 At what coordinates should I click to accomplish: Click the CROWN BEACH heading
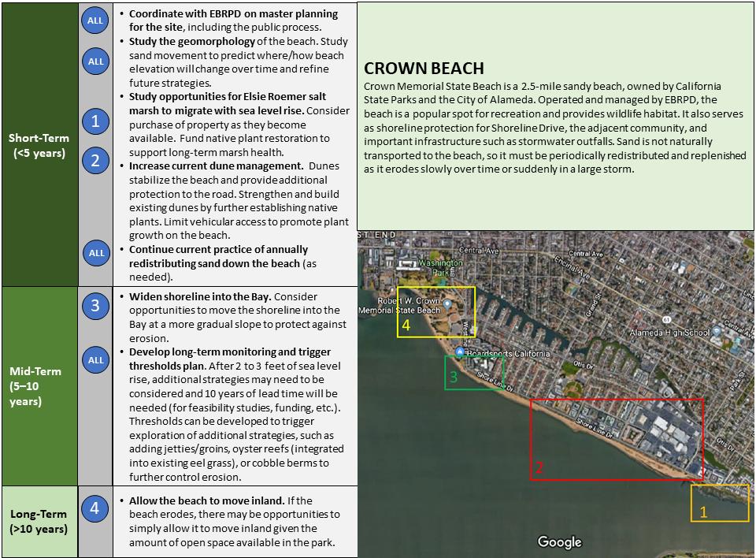click(424, 69)
